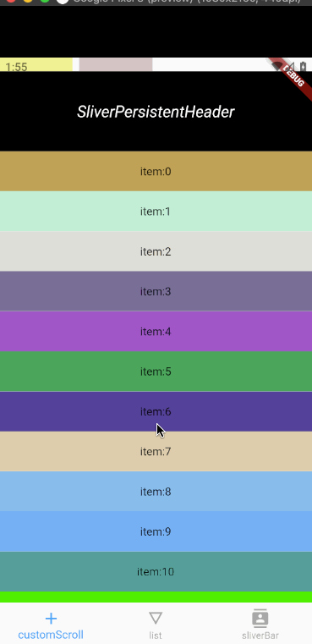
Task: Click the SliverPersistentHeader title
Action: click(x=156, y=112)
